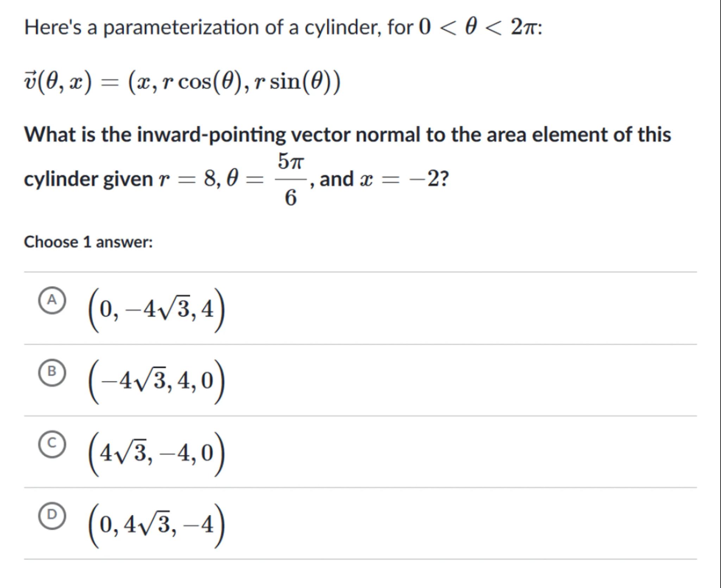Select radio button C
The height and width of the screenshot is (588, 721).
(52, 444)
